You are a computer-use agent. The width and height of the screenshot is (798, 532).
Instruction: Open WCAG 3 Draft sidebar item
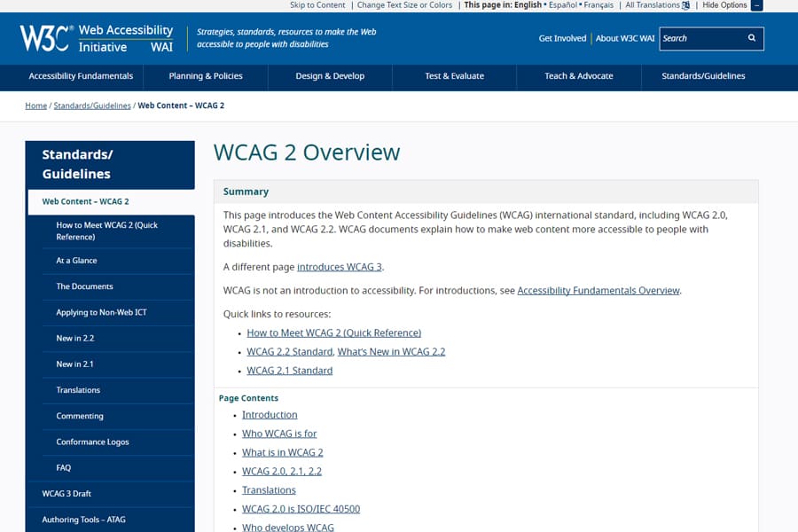pos(111,494)
